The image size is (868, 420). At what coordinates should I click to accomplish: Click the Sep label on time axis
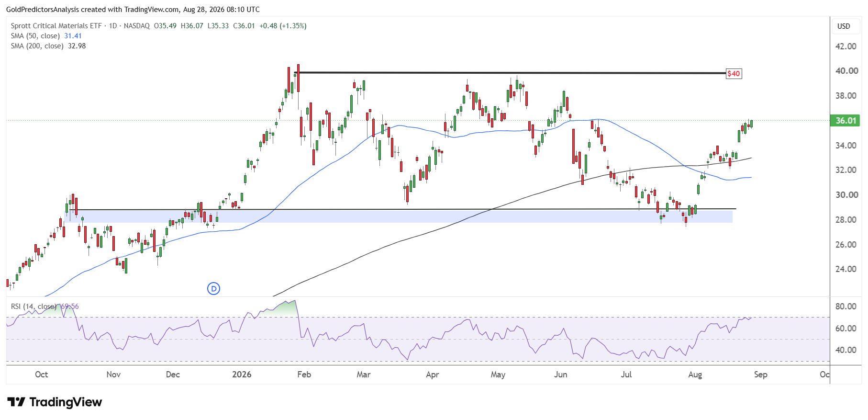pyautogui.click(x=761, y=375)
